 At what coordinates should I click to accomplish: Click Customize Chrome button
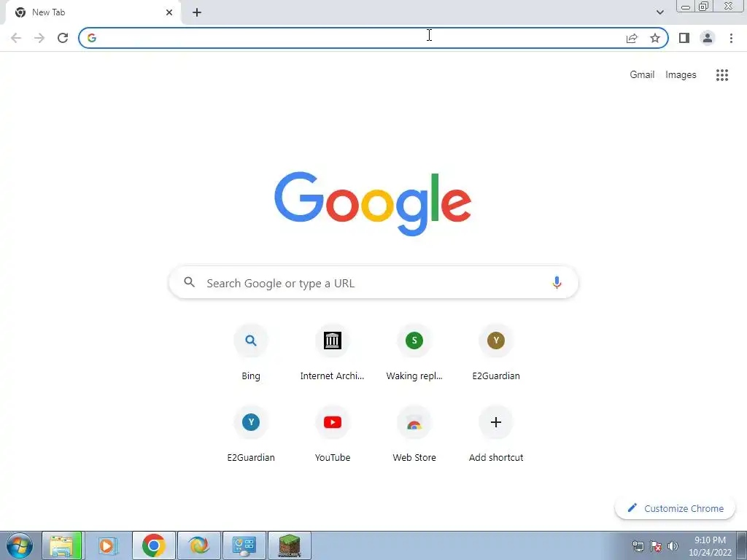point(675,508)
